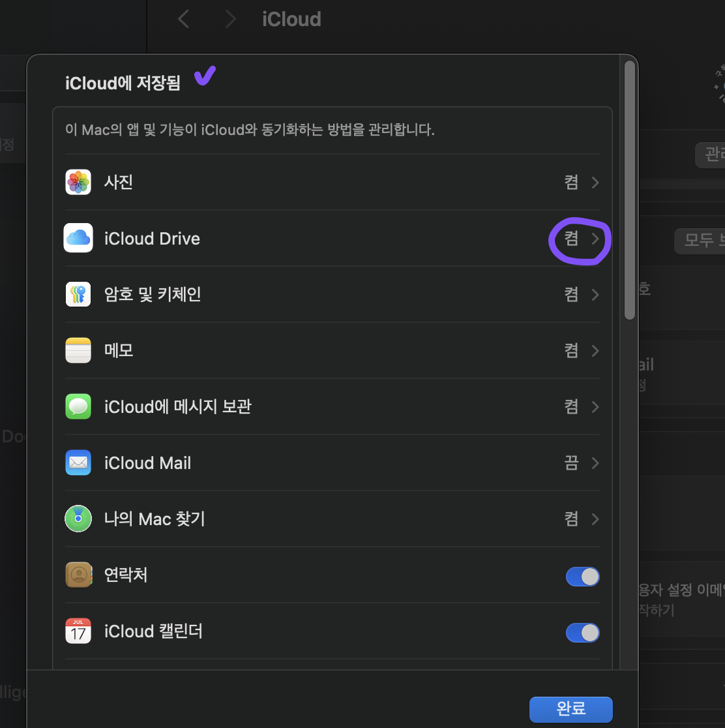Click the iCloud Calendar (iCloud 캘린더) icon

(x=78, y=631)
